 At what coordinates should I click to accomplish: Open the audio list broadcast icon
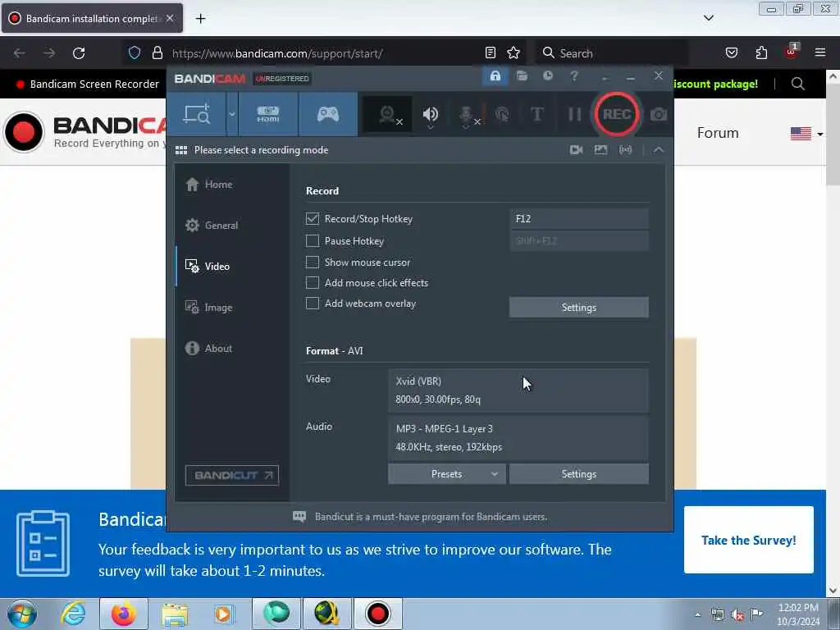(626, 150)
